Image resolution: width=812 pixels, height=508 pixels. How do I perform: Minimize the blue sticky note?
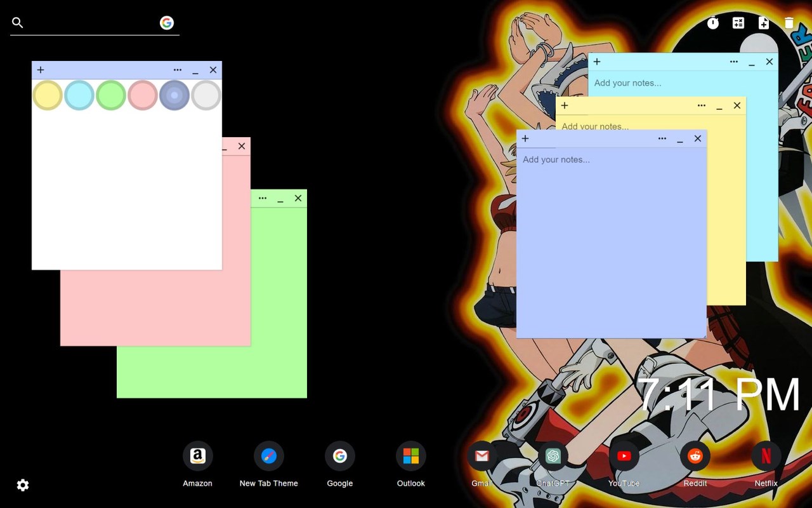click(680, 139)
